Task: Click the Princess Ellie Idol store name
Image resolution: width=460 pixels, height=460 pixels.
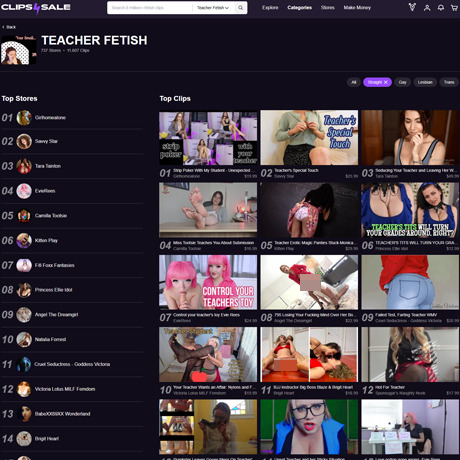Action: 54,290
